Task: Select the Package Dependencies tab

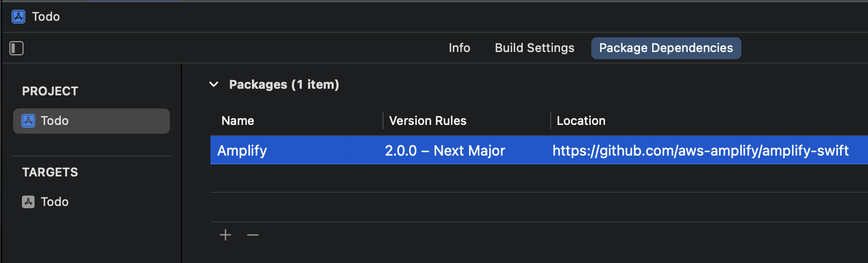Action: [x=666, y=48]
